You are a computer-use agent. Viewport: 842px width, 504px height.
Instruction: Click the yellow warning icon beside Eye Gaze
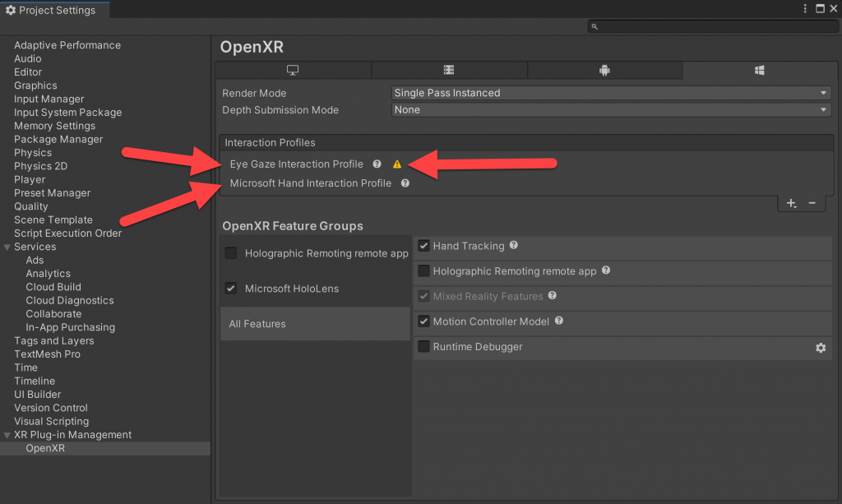(397, 164)
